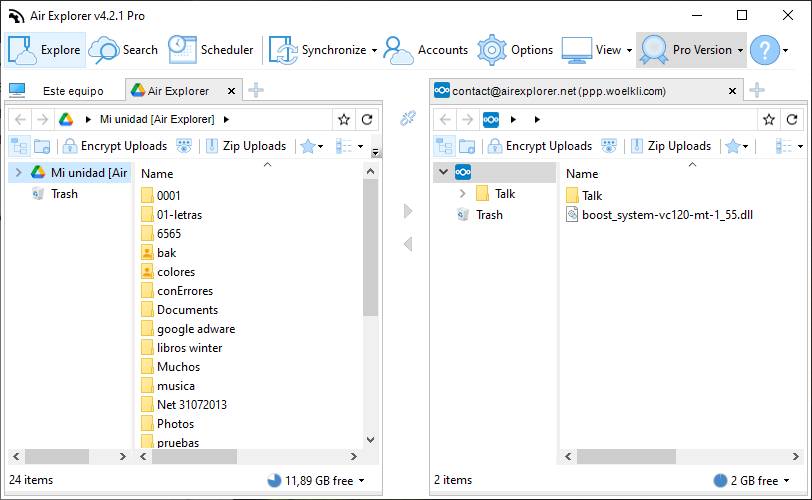Add right pane location to favorites star

click(x=769, y=120)
